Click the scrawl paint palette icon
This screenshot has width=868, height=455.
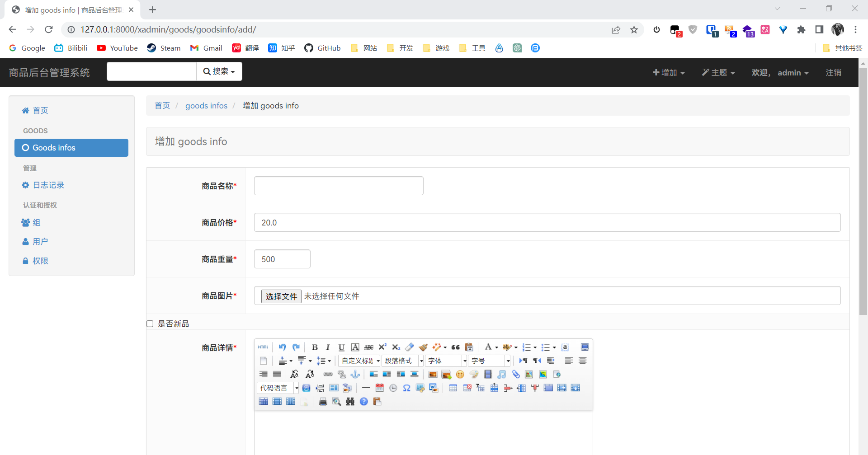pos(474,374)
